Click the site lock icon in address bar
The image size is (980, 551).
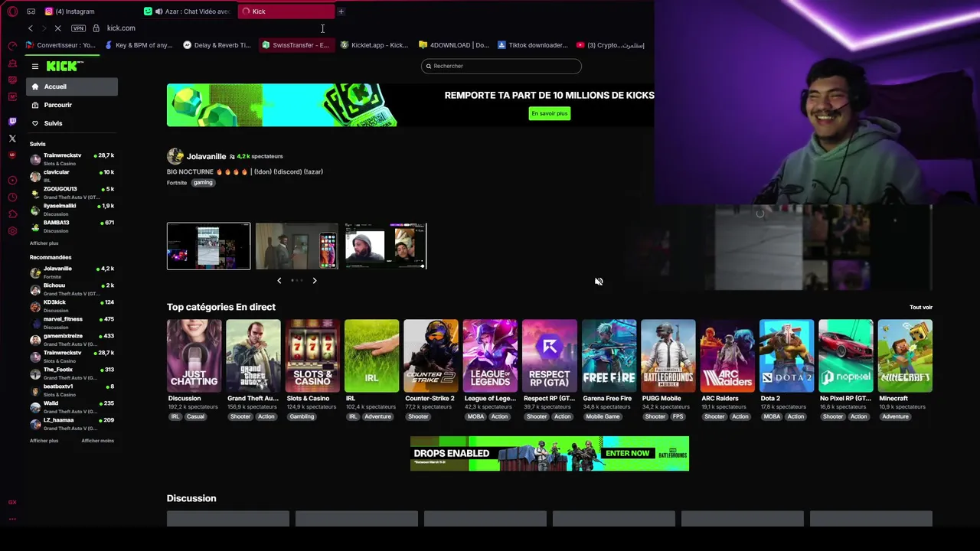pos(96,28)
